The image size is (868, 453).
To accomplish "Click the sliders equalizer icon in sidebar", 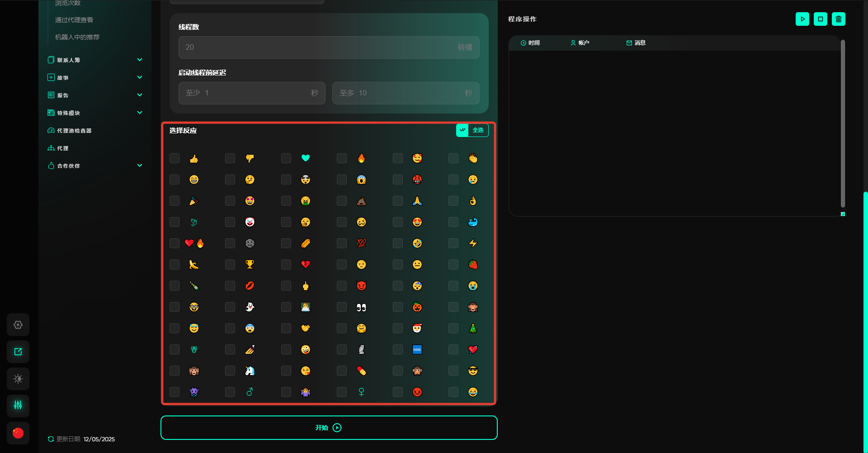I will (x=18, y=406).
